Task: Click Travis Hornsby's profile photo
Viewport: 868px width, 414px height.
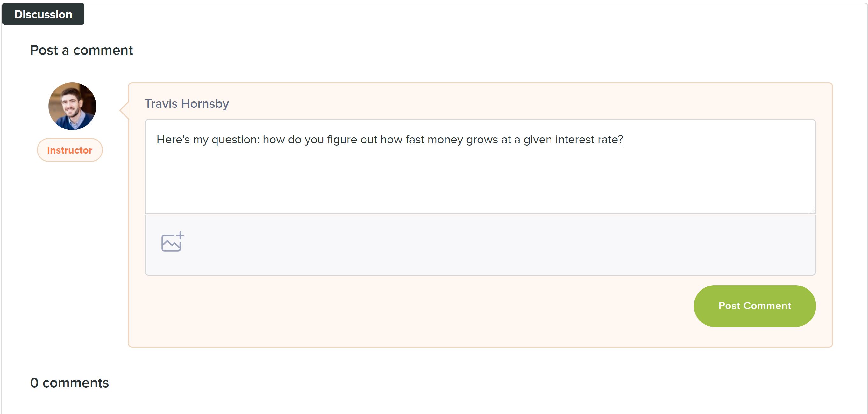Action: 72,106
